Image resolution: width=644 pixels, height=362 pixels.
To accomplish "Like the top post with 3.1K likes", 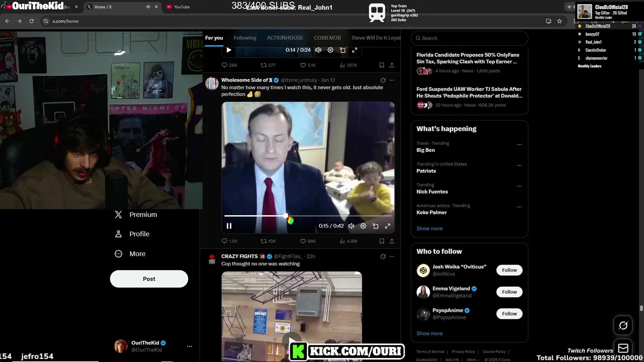I will point(308,65).
